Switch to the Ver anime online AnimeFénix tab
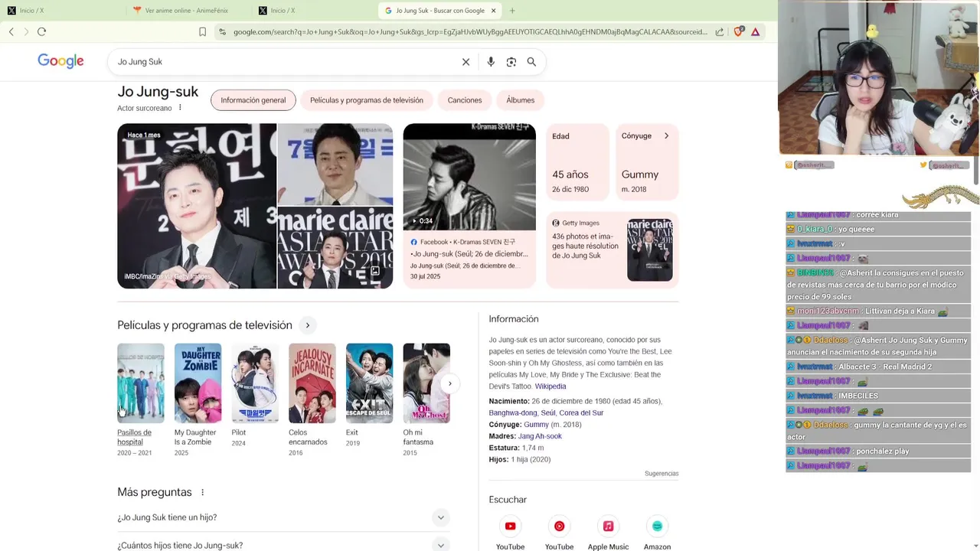The height and width of the screenshot is (551, 980). point(188,11)
